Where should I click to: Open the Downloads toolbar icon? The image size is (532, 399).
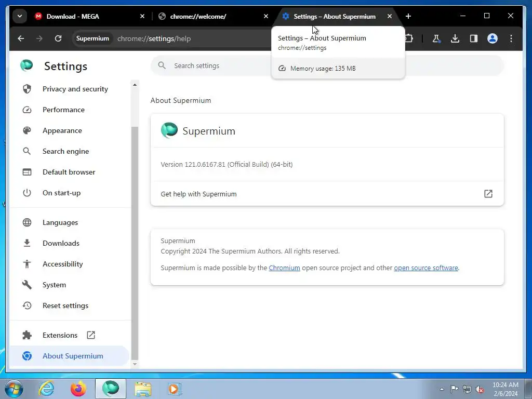455,38
